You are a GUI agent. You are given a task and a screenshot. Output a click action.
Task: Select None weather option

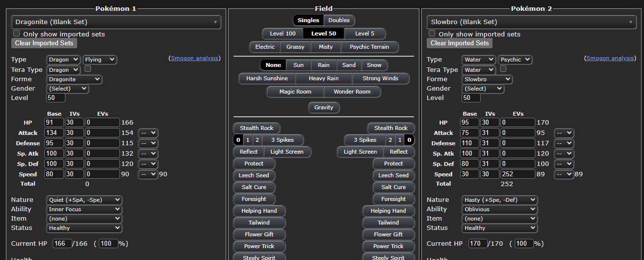(273, 65)
